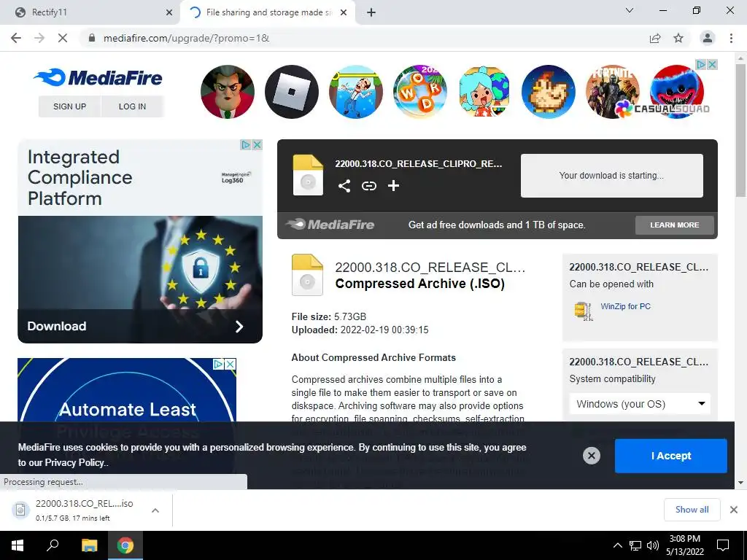
Task: Accept cookies with I Accept
Action: pos(671,456)
